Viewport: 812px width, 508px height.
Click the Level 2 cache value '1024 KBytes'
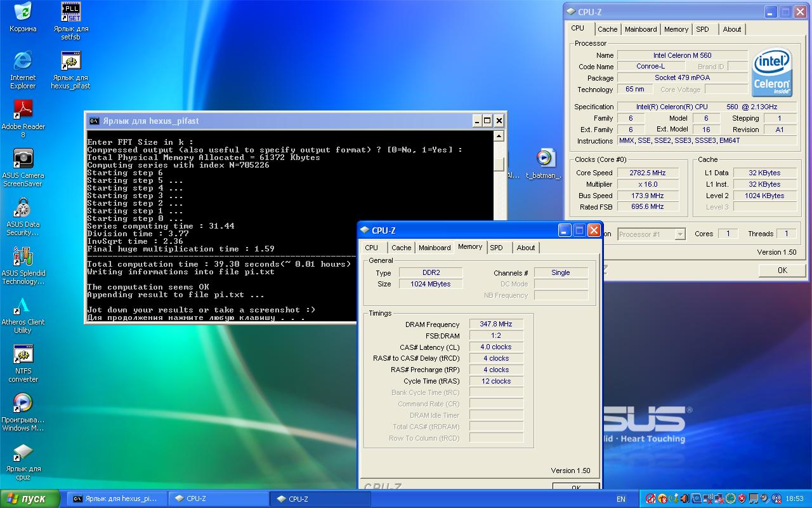pos(764,196)
